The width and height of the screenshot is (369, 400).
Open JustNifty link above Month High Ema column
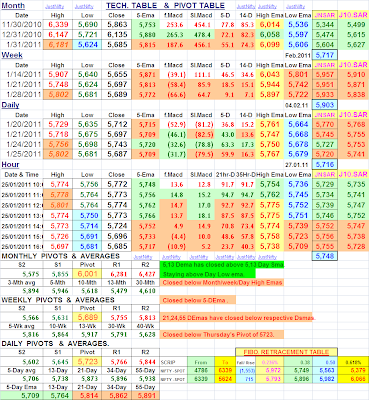(267, 6)
